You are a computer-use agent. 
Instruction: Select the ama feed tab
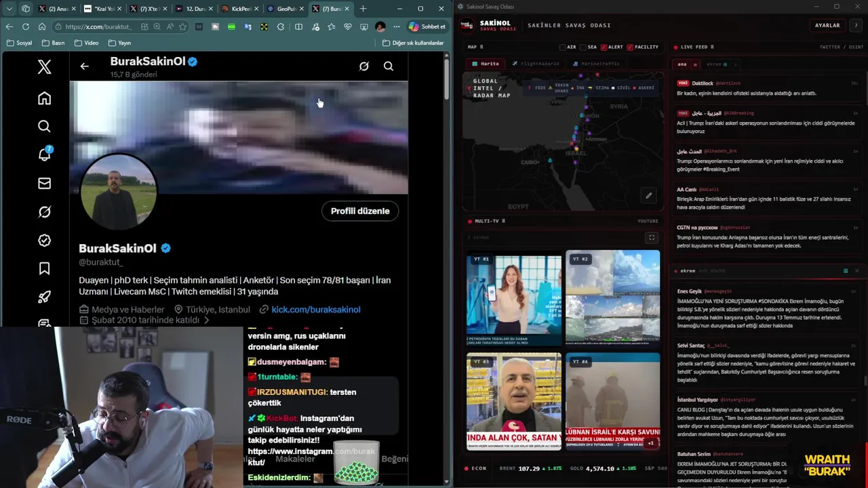[682, 64]
